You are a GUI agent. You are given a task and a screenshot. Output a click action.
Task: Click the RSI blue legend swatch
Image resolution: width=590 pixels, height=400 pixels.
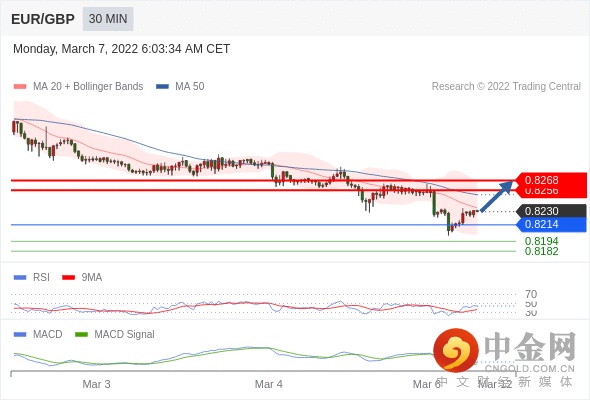(20, 278)
